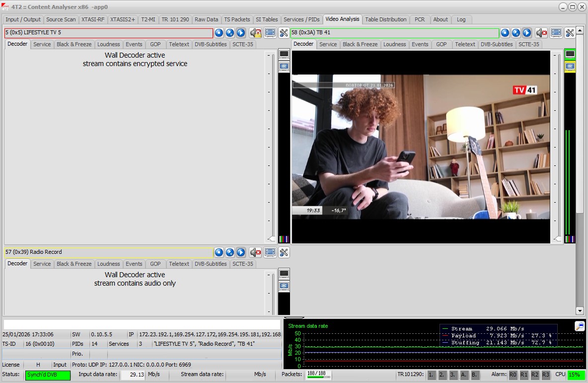
Task: Toggle freeze snowflake icon in LIFESTYLE TV 5 panel
Action: (284, 66)
